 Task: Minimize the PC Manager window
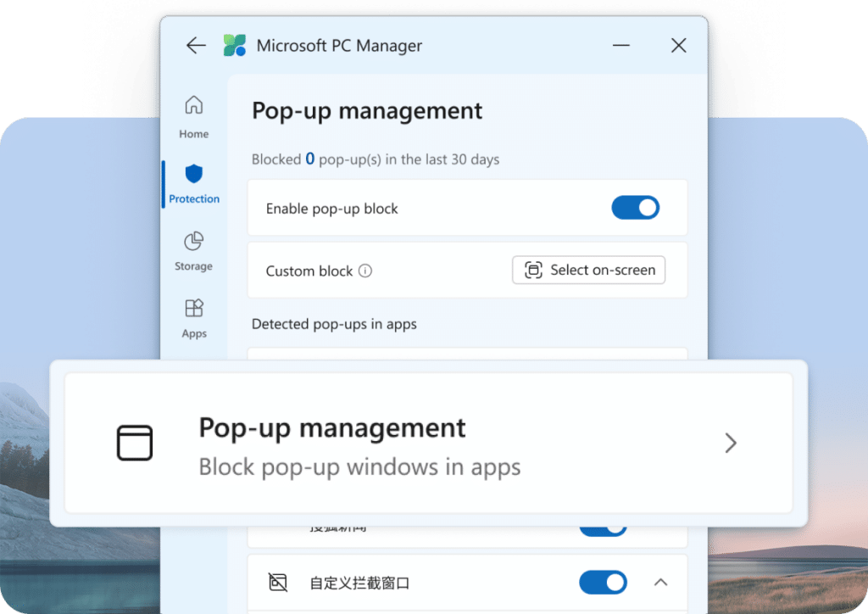click(621, 46)
